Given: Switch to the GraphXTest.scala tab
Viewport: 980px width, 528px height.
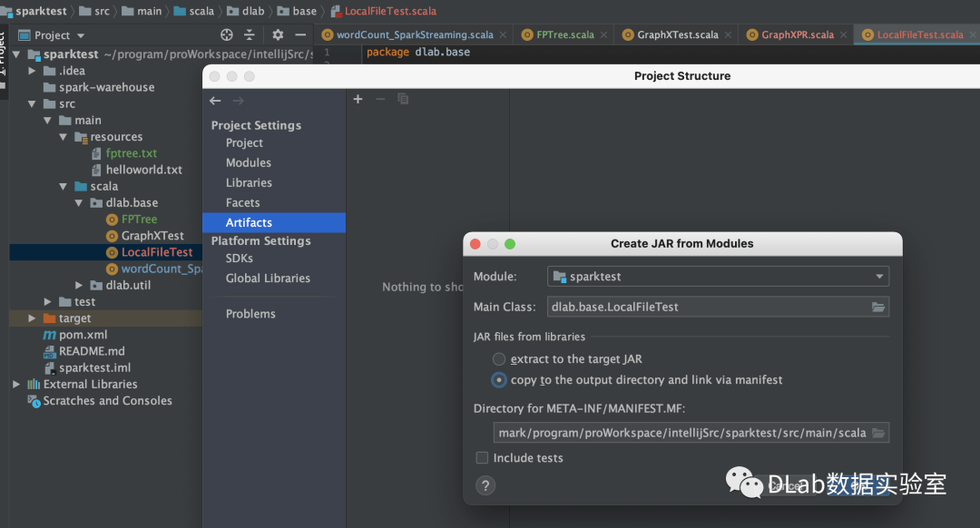Looking at the screenshot, I should (677, 35).
